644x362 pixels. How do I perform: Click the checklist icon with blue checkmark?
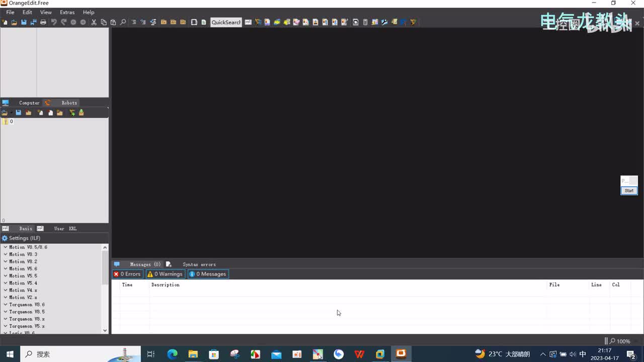[x=153, y=22]
